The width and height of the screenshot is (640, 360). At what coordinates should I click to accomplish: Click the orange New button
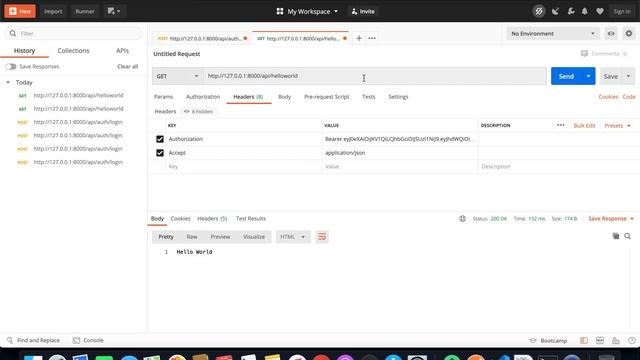[20, 11]
